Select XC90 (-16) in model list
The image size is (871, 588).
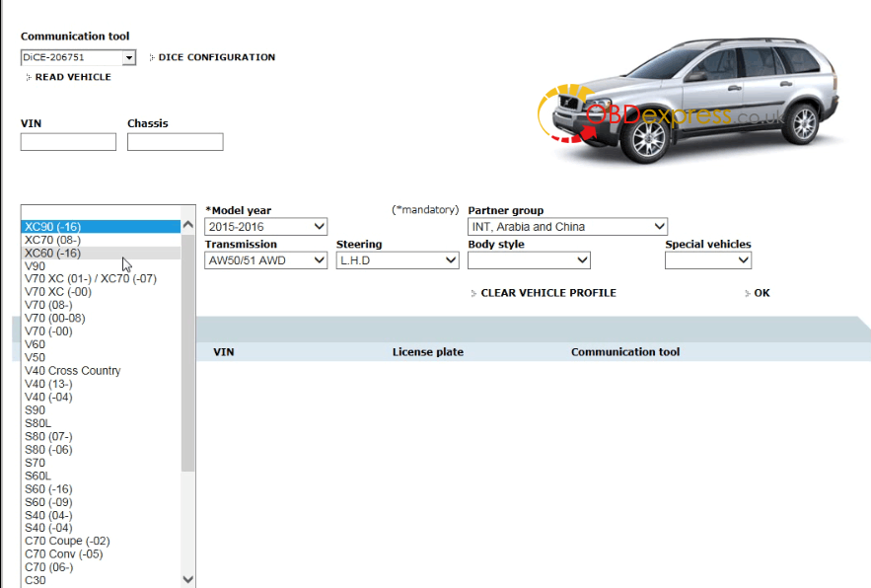(101, 227)
